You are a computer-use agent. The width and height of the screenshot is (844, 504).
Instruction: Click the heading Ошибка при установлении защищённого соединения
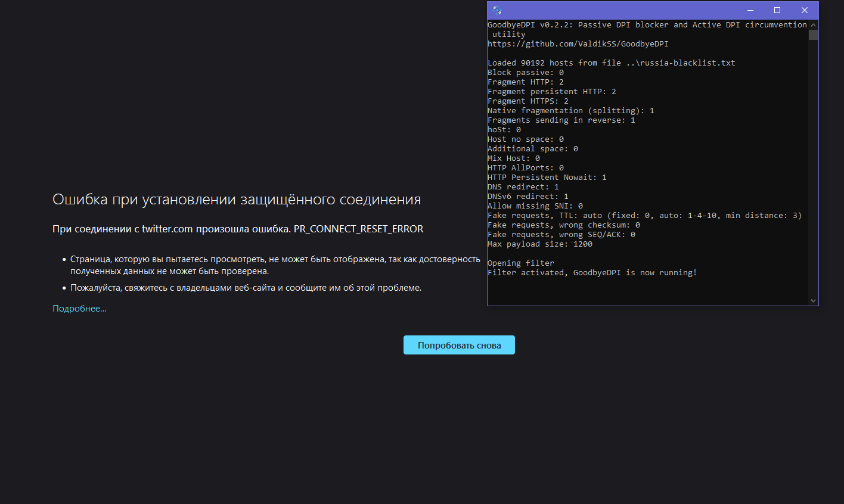237,200
